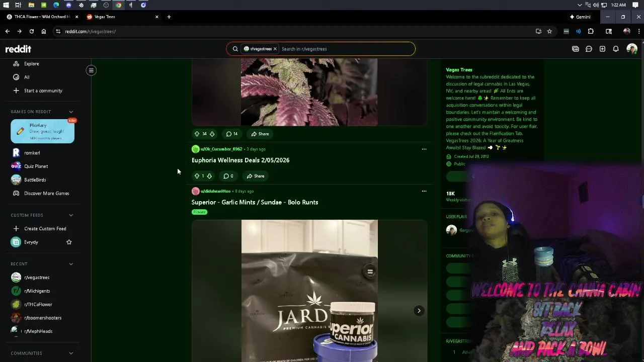Screen dimensions: 644x362
Task: Open the Jardin Superior Cannabis photo
Action: (309, 291)
